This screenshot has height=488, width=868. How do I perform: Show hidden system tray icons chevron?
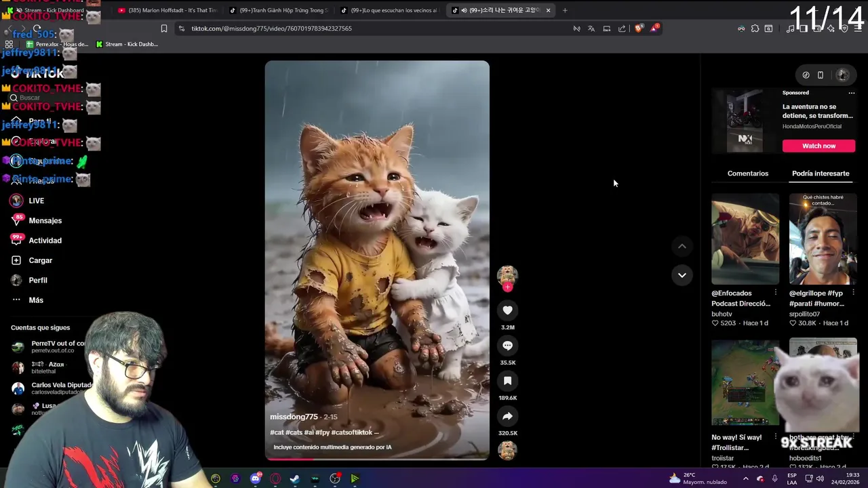[x=745, y=479]
